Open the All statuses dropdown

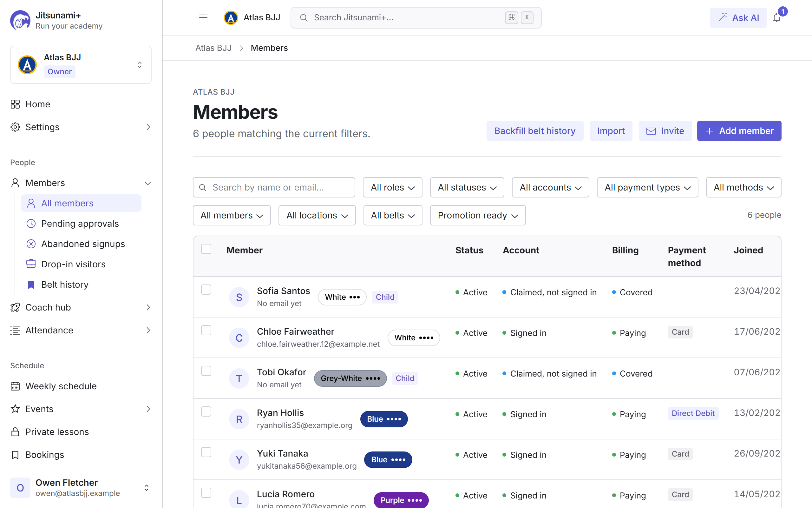(467, 187)
